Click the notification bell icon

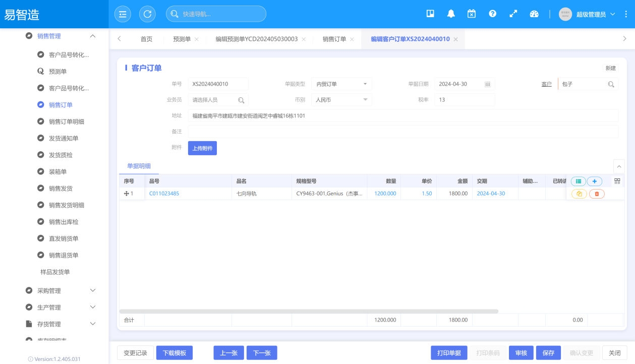coord(451,14)
